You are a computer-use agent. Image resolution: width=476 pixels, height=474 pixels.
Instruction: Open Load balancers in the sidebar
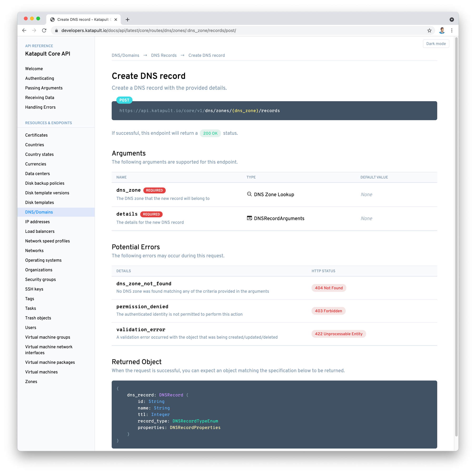point(40,231)
